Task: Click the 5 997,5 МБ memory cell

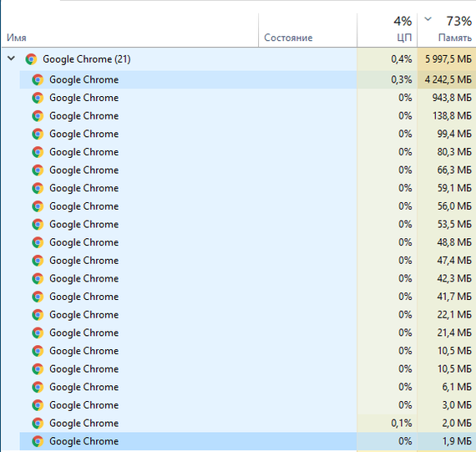Action: (447, 59)
